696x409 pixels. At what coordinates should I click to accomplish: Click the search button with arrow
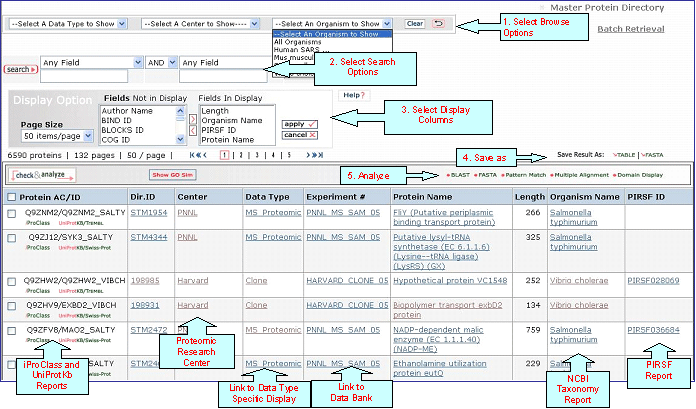tap(18, 70)
